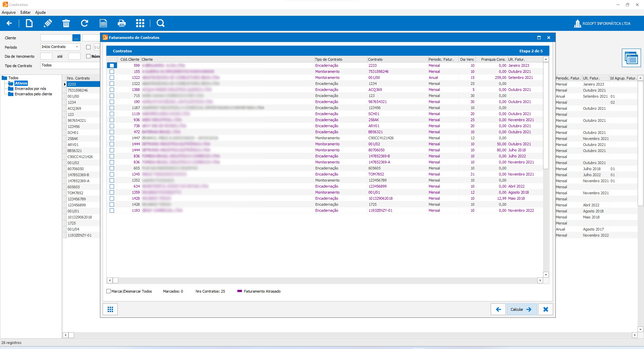Check the row for contract 7531598246
Screen dimensions: 644x349
(112, 71)
